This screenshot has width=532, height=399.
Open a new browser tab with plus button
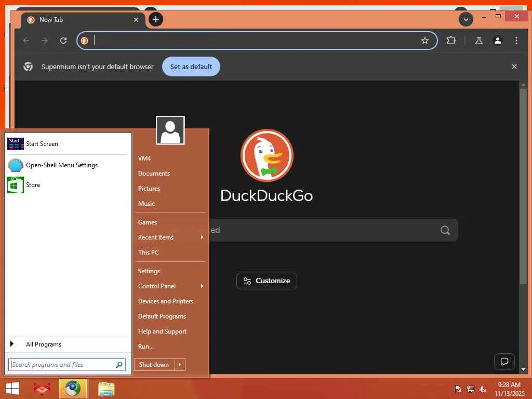tap(156, 19)
